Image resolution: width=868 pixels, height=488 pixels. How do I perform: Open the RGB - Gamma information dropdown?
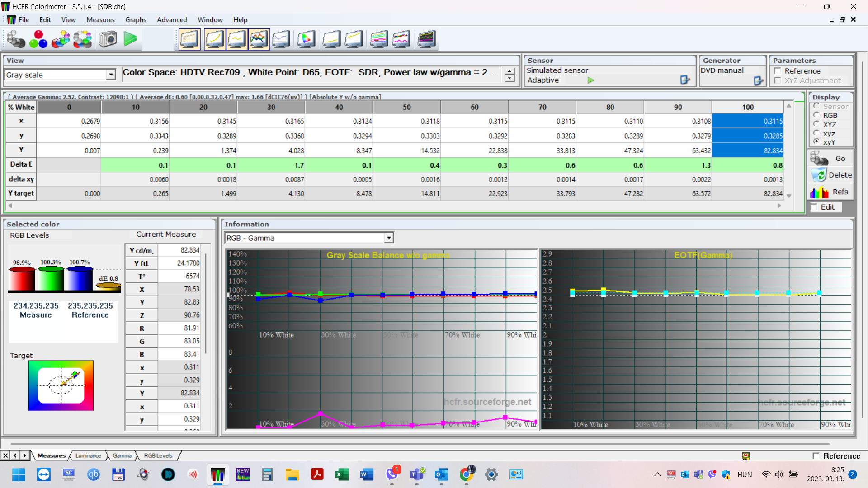click(388, 238)
